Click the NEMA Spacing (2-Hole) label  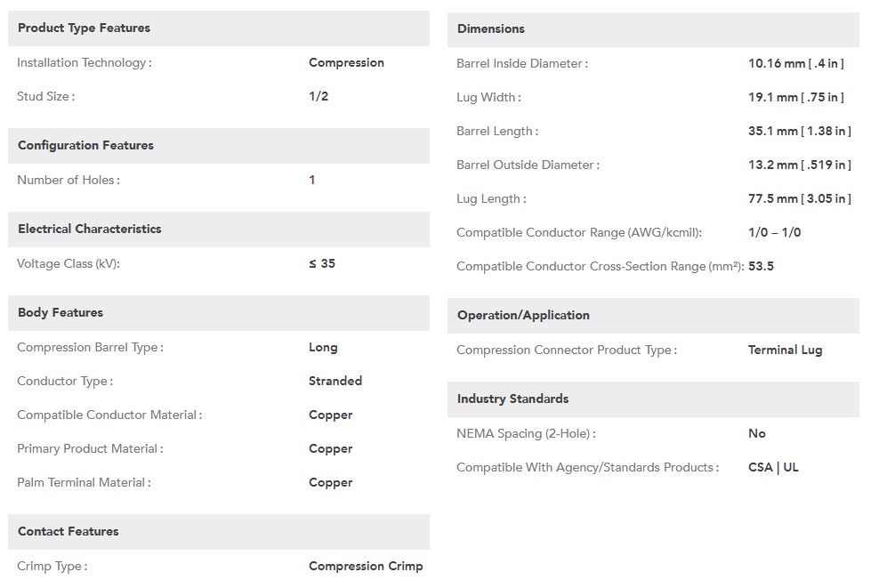click(526, 433)
